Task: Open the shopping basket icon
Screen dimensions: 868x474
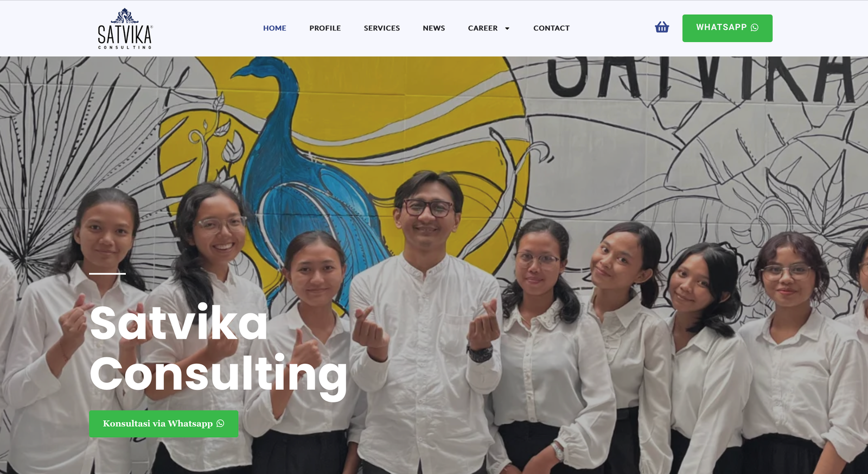Action: [662, 27]
